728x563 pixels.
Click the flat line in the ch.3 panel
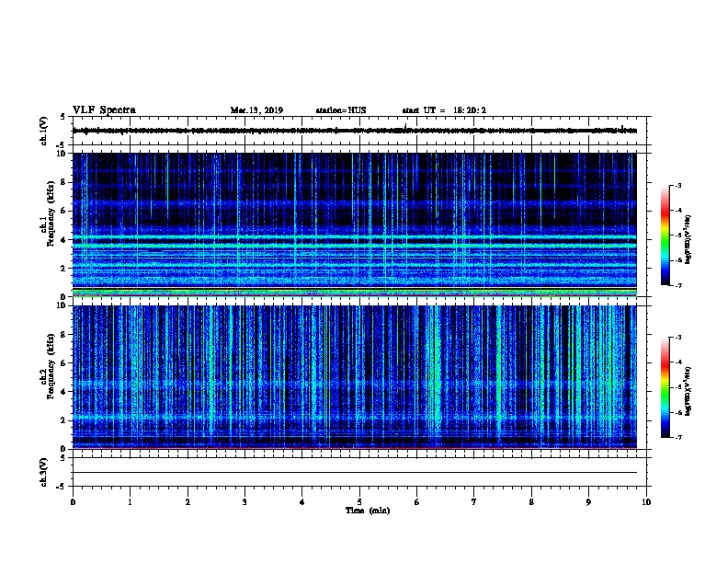coord(355,473)
